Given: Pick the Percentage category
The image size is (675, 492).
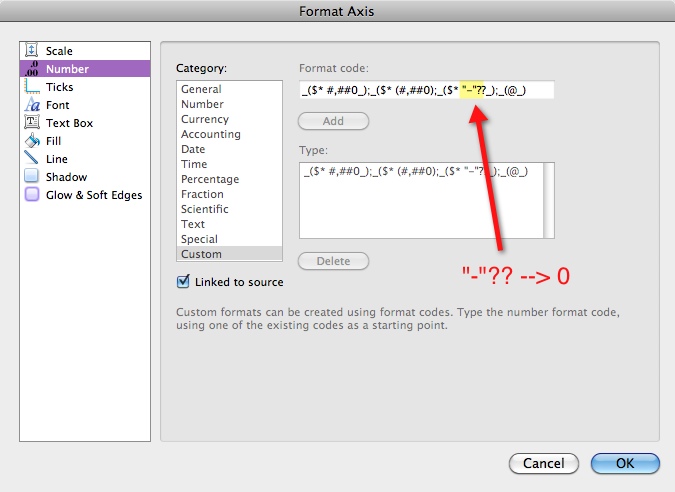Looking at the screenshot, I should (x=209, y=179).
